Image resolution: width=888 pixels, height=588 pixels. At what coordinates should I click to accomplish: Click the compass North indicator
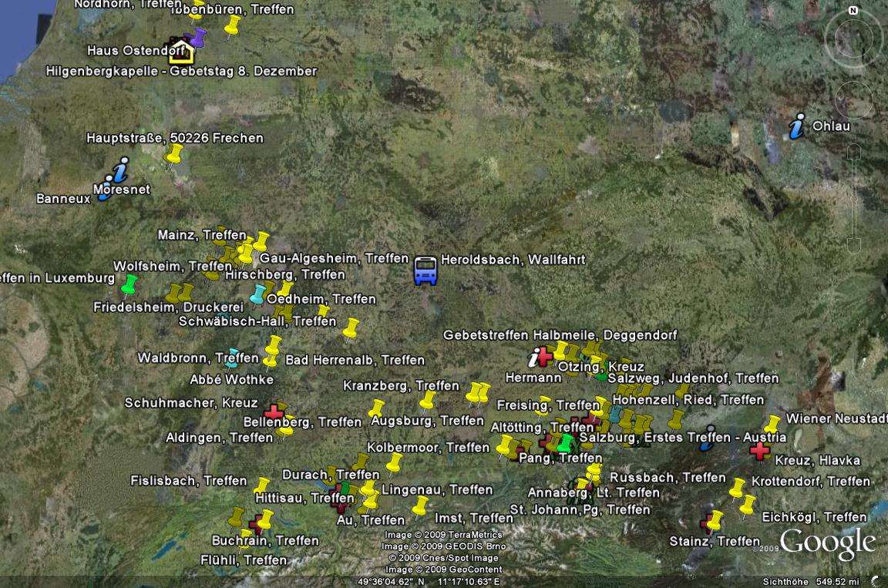[x=853, y=11]
